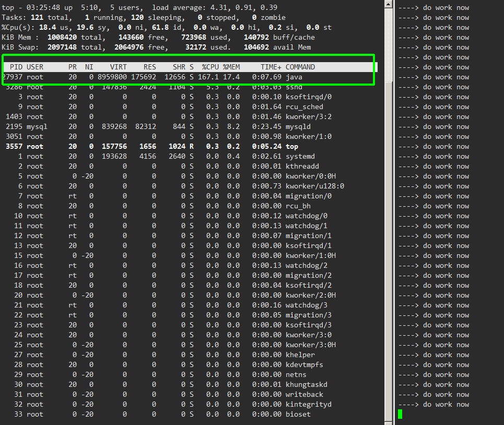Click the %CPU column header
This screenshot has width=504, height=425.
210,67
